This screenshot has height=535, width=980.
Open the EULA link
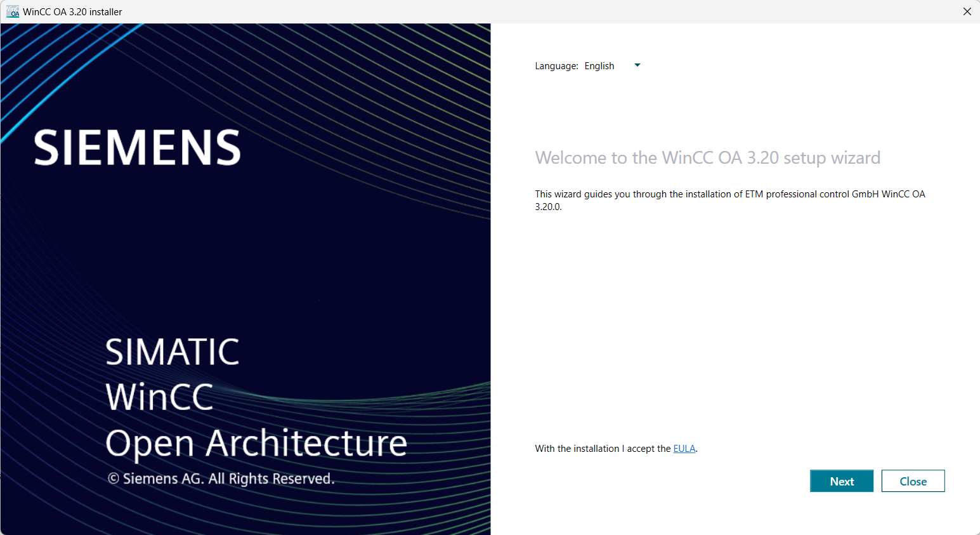pos(684,449)
